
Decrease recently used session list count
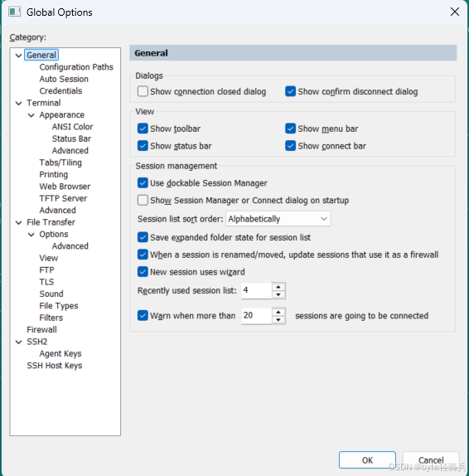click(278, 294)
